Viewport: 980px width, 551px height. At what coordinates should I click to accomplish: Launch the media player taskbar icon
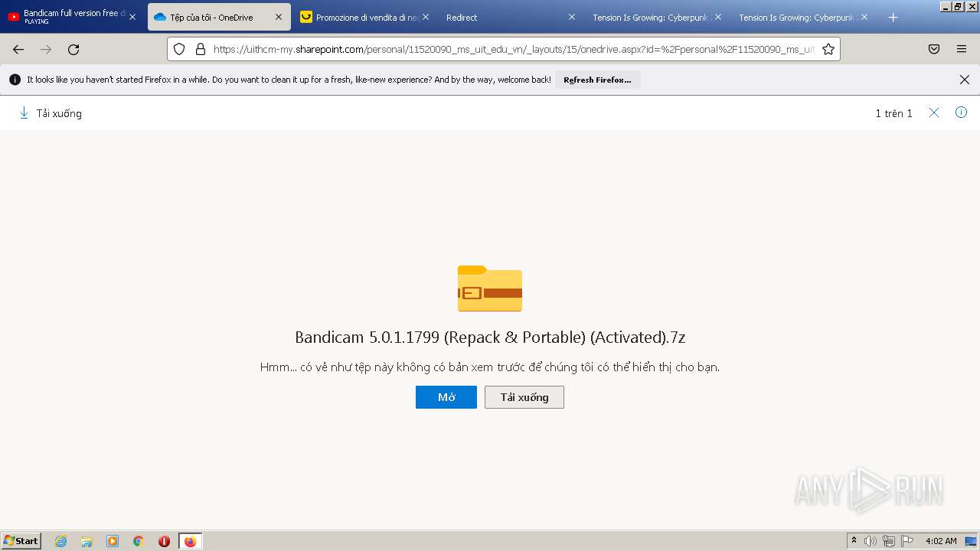tap(113, 541)
